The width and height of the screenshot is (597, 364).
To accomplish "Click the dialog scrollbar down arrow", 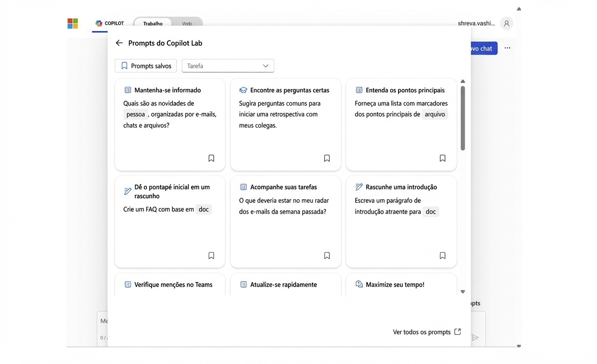I will click(463, 291).
